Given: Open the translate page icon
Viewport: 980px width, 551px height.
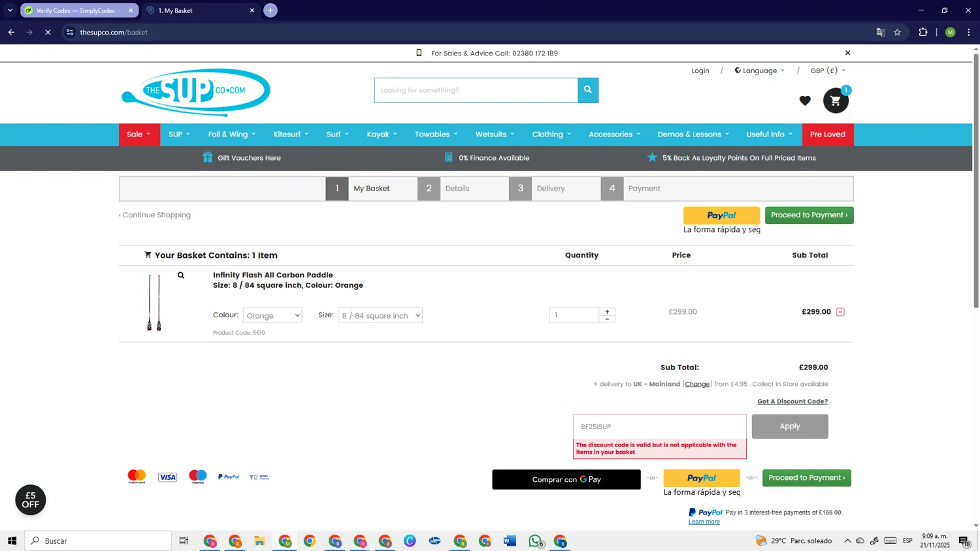Looking at the screenshot, I should pos(881,32).
